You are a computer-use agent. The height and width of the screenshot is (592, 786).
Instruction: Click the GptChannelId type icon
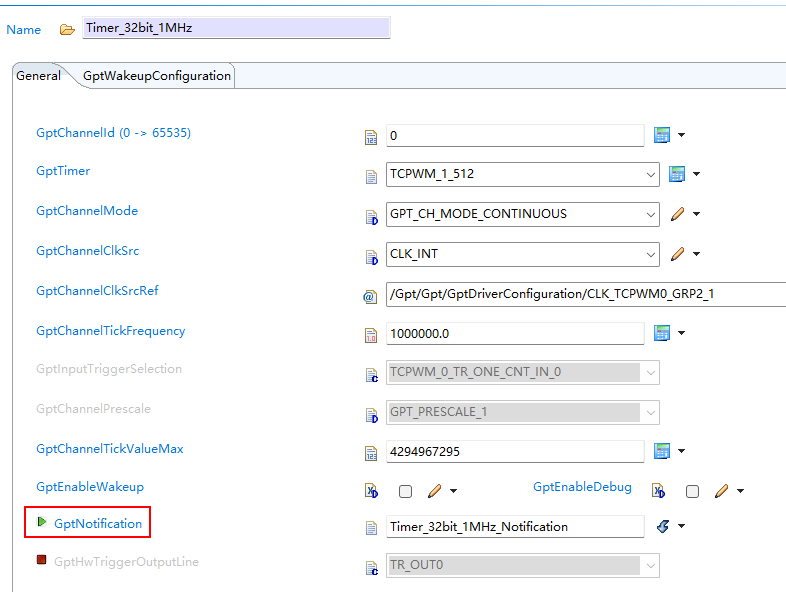(371, 137)
